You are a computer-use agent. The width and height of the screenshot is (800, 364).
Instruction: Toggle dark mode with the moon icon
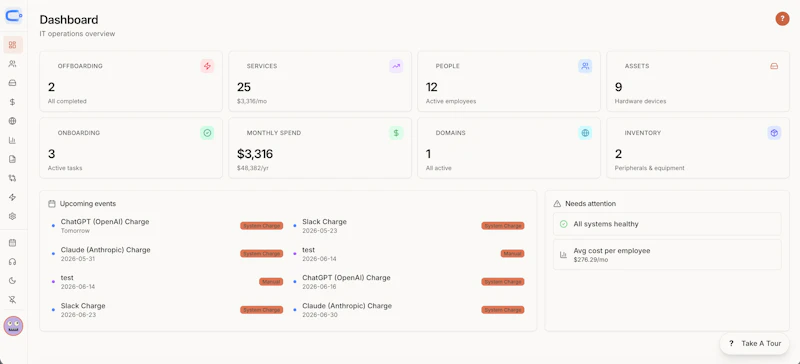pyautogui.click(x=13, y=280)
